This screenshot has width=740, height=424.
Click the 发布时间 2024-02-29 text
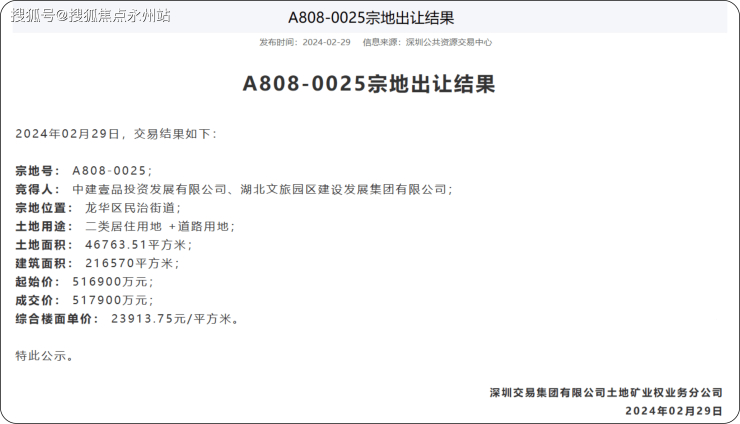click(305, 43)
